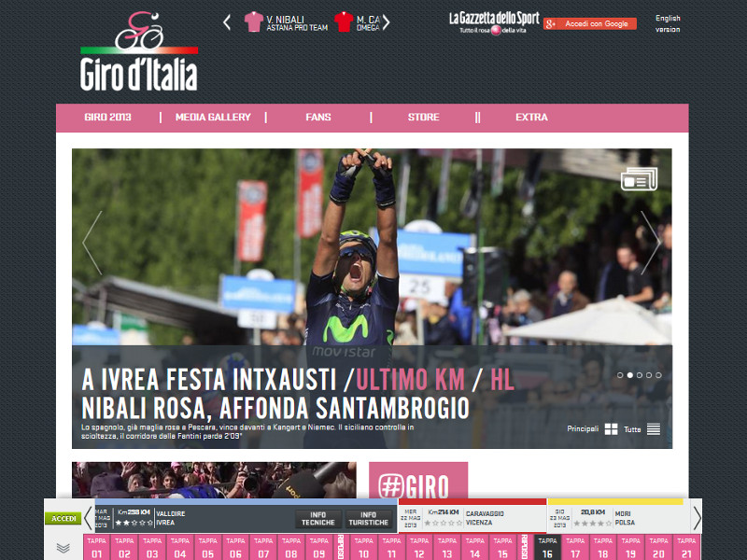This screenshot has width=747, height=560.
Task: Show the previous slide with the left arrow
Action: pos(92,242)
